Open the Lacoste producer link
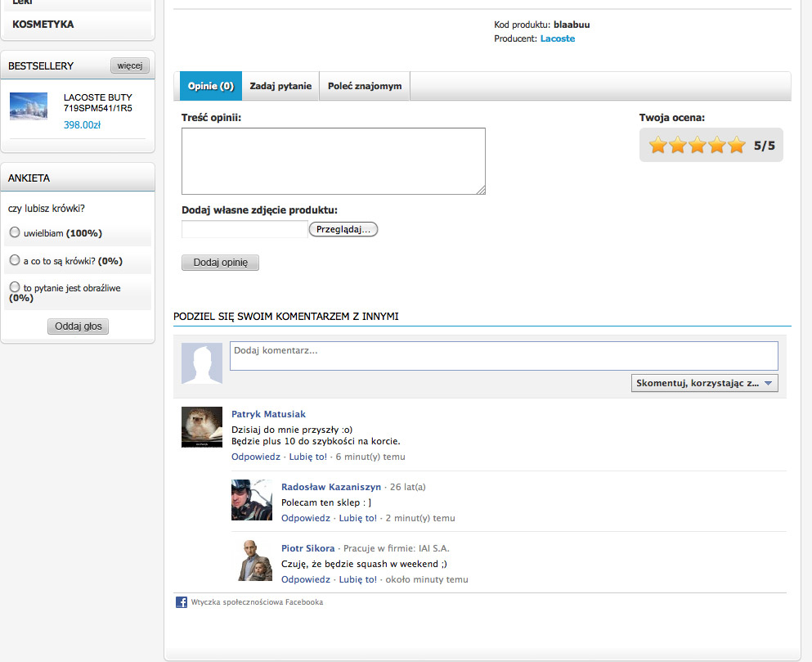This screenshot has width=812, height=662. (557, 38)
